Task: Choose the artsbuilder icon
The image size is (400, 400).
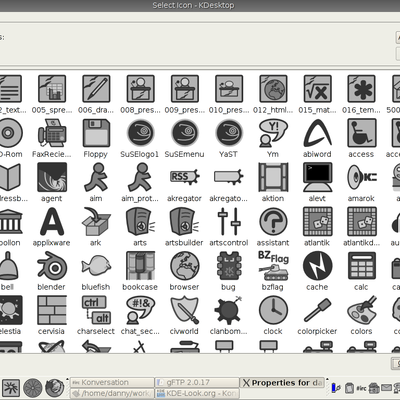Action: [x=185, y=222]
